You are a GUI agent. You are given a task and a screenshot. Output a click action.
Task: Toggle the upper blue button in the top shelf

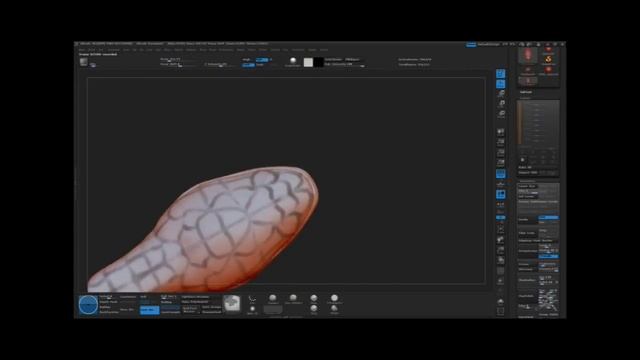(262, 60)
